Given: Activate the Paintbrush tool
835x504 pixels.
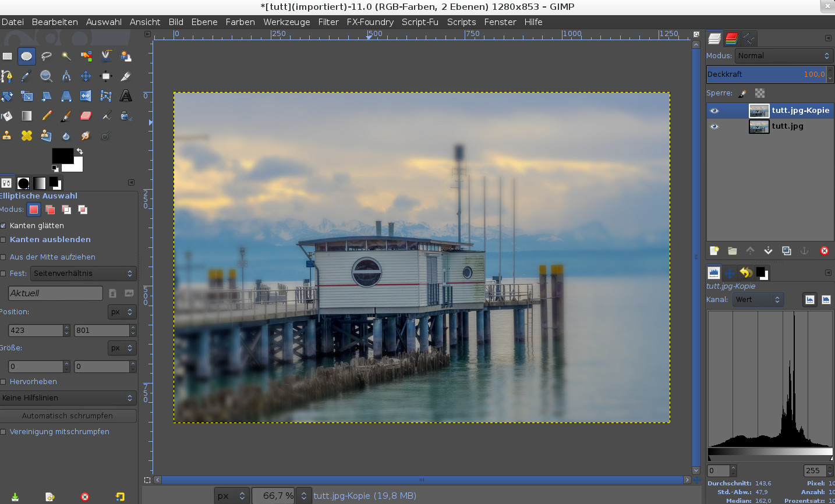Looking at the screenshot, I should point(66,116).
